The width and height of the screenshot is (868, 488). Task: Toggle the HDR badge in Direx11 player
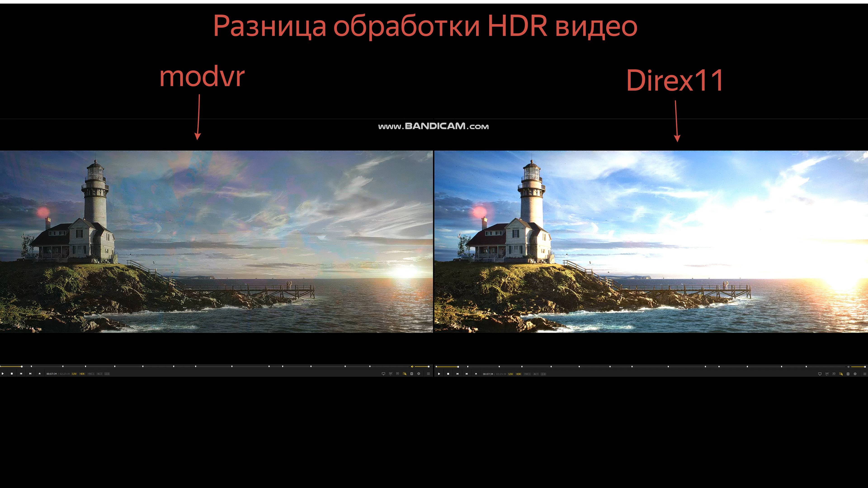coord(519,374)
